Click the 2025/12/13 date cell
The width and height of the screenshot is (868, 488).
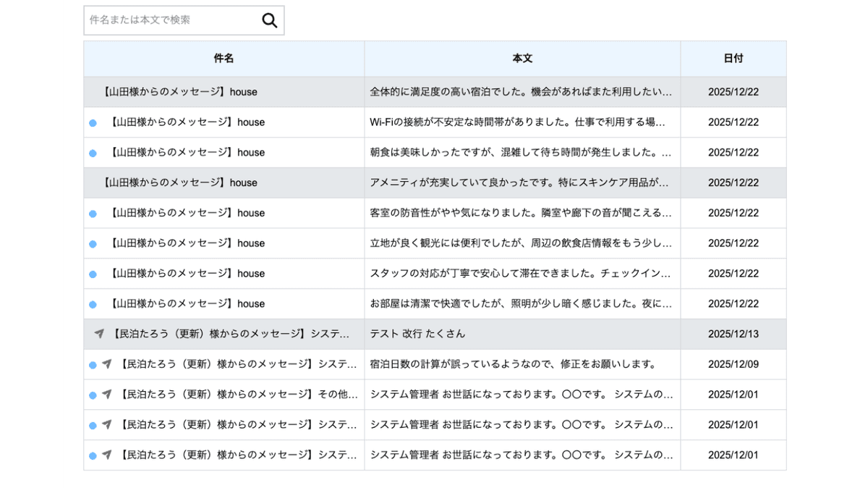[x=733, y=334]
